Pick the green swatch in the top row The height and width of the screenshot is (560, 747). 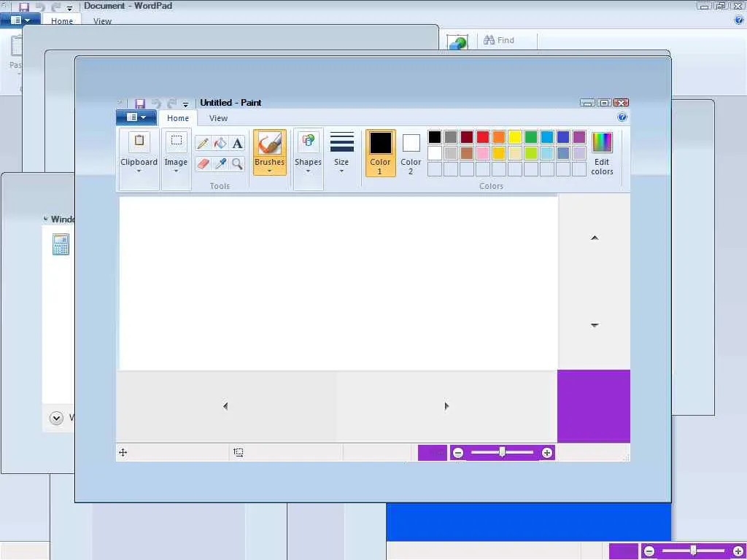pyautogui.click(x=531, y=137)
